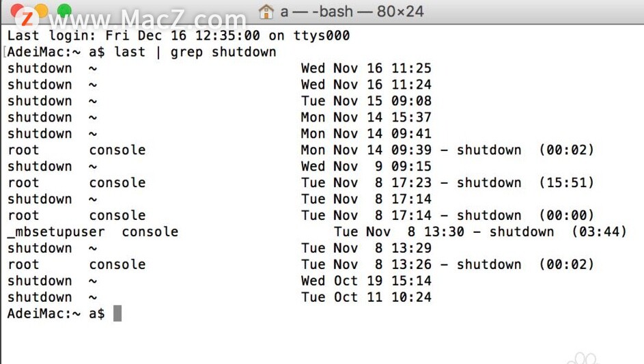Click the 'Wed Nov 9 09:15' timestamp
The width and height of the screenshot is (644, 364).
click(366, 167)
